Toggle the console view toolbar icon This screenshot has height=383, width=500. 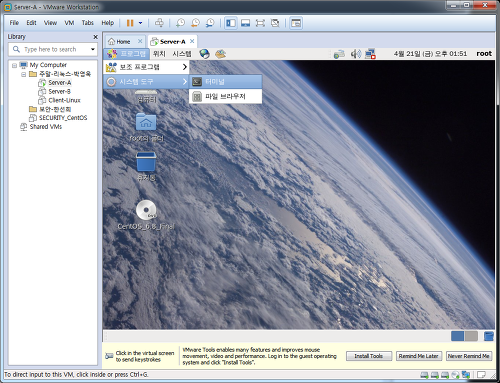(296, 23)
